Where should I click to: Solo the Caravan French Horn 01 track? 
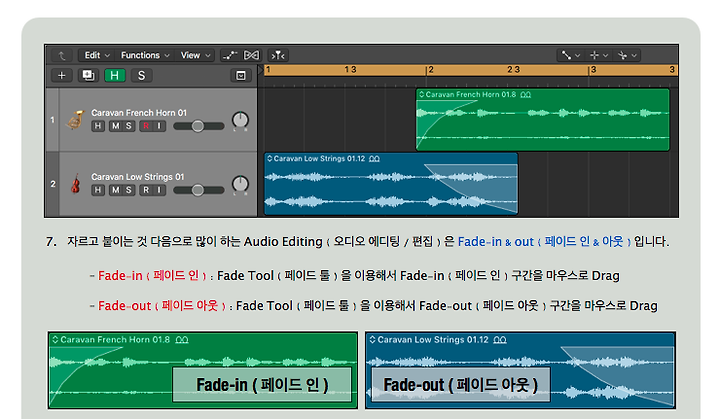point(129,126)
